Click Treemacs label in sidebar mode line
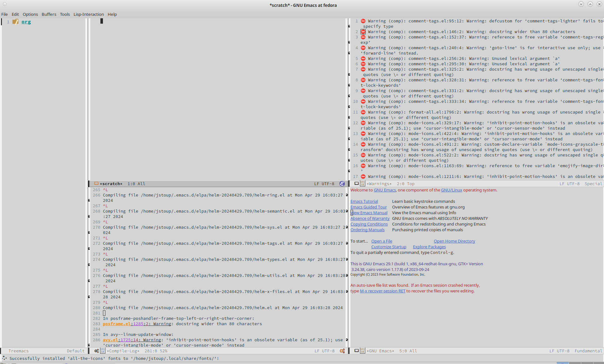604x364 pixels. pos(18,351)
